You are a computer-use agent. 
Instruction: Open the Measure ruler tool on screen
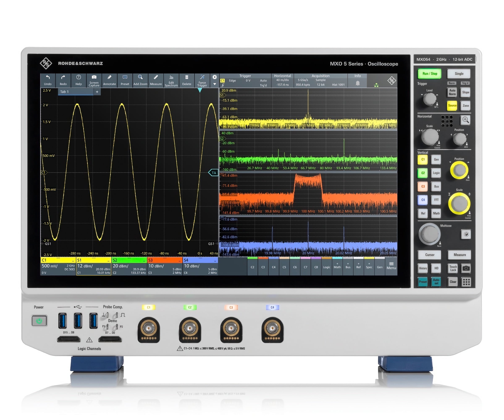156,80
